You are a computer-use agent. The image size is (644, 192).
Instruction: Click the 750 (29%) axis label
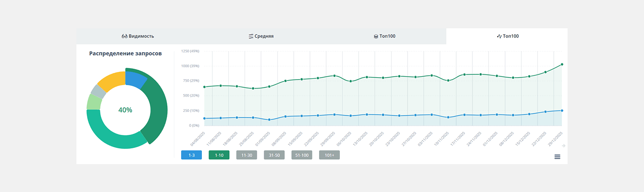191,81
